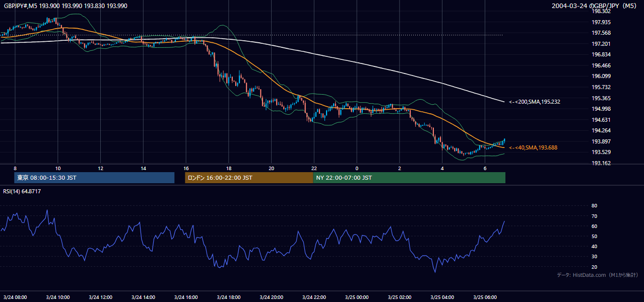
Task: Click the RSI 30 level label
Action: coord(594,257)
